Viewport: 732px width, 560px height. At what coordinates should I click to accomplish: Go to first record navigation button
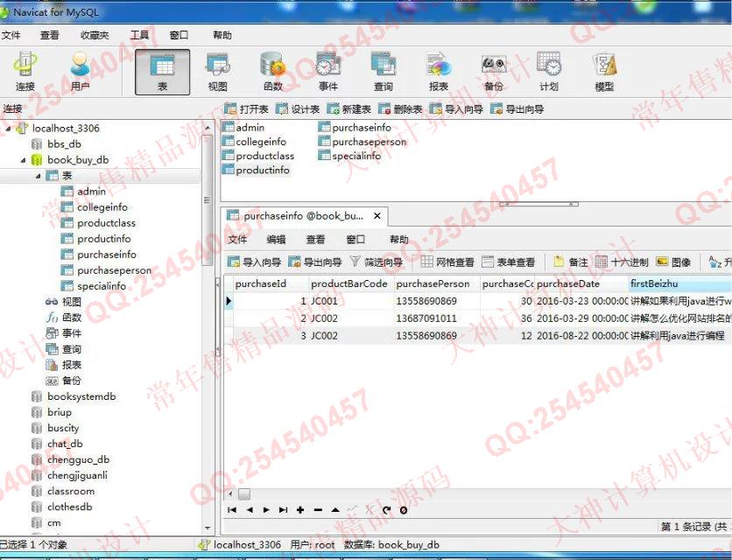click(232, 510)
